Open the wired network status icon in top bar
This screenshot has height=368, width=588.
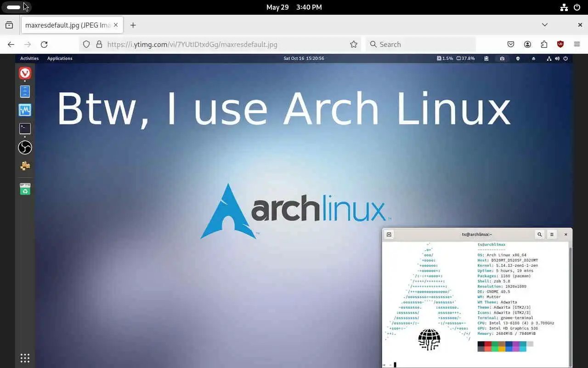tap(564, 7)
